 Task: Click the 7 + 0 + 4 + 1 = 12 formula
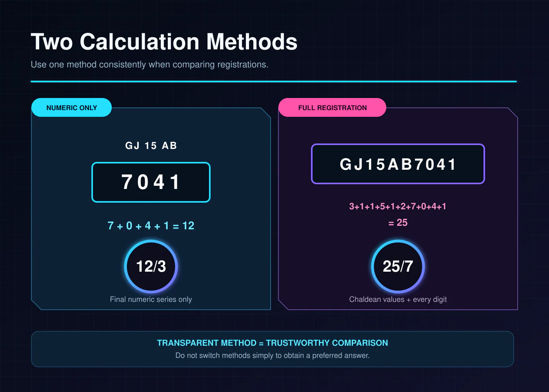click(151, 226)
